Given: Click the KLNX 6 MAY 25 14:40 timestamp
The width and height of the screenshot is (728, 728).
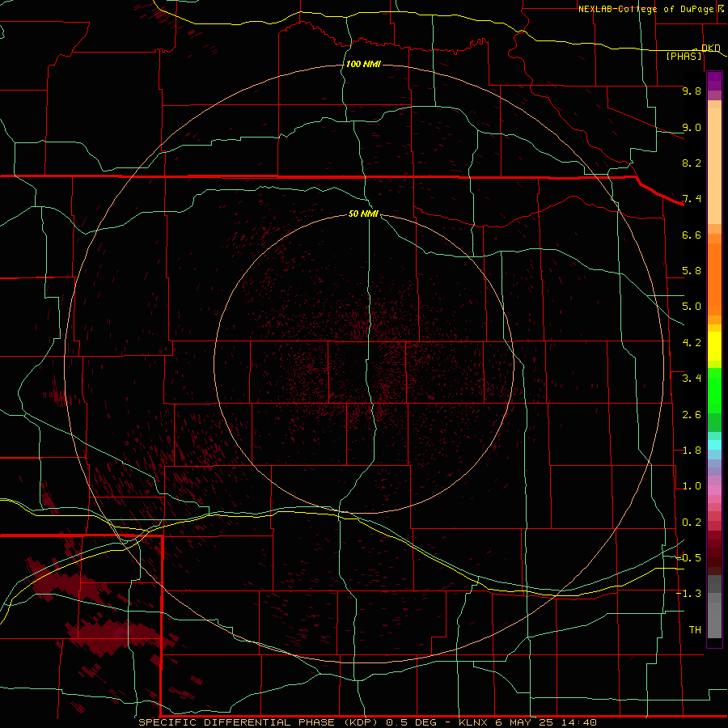Looking at the screenshot, I should (527, 722).
